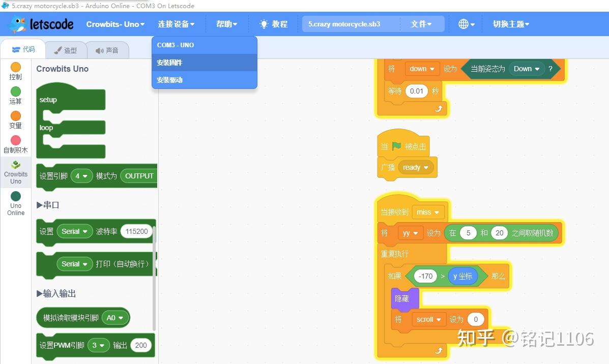Click the 115200 baud rate field

(136, 231)
